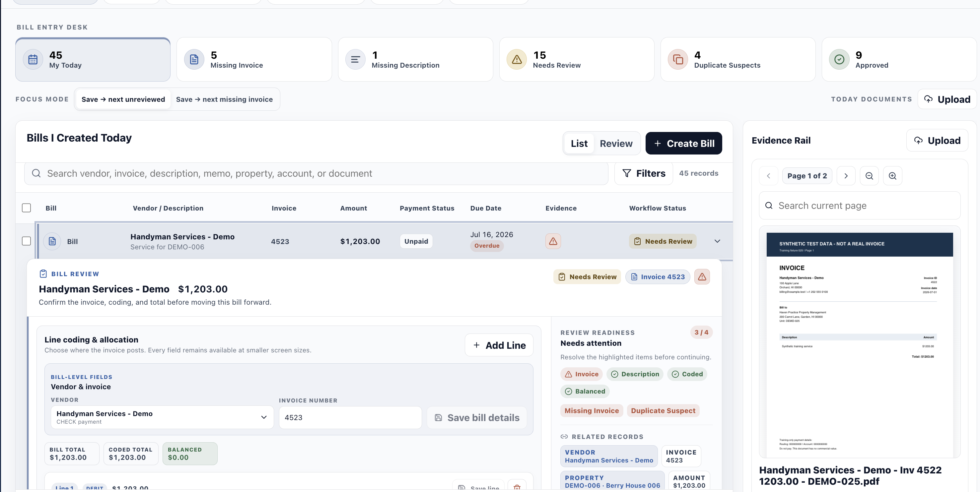Collapse the Handyman Services bill row chevron
This screenshot has width=980, height=492.
point(717,241)
